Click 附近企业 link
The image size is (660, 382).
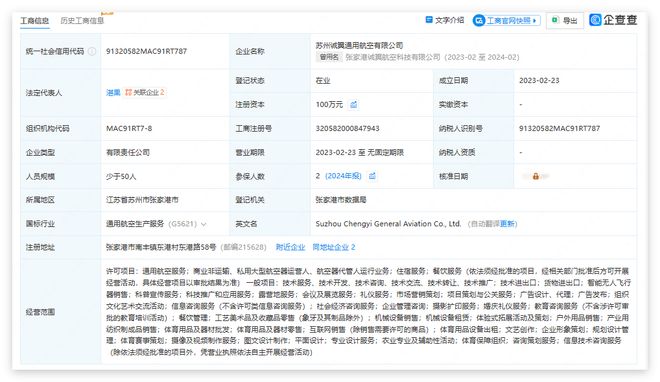click(x=290, y=247)
